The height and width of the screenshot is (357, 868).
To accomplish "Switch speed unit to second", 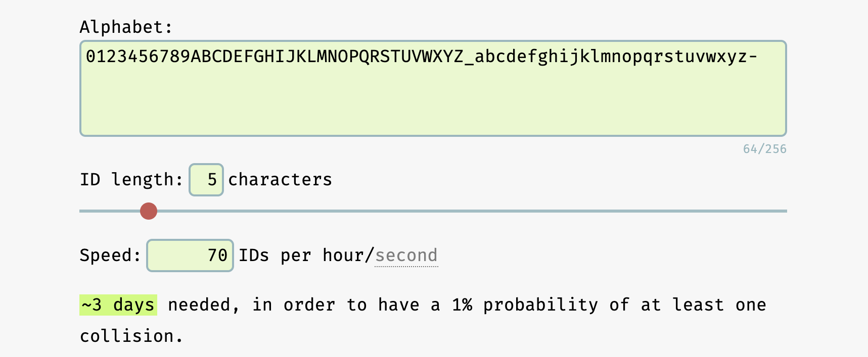I will (406, 256).
